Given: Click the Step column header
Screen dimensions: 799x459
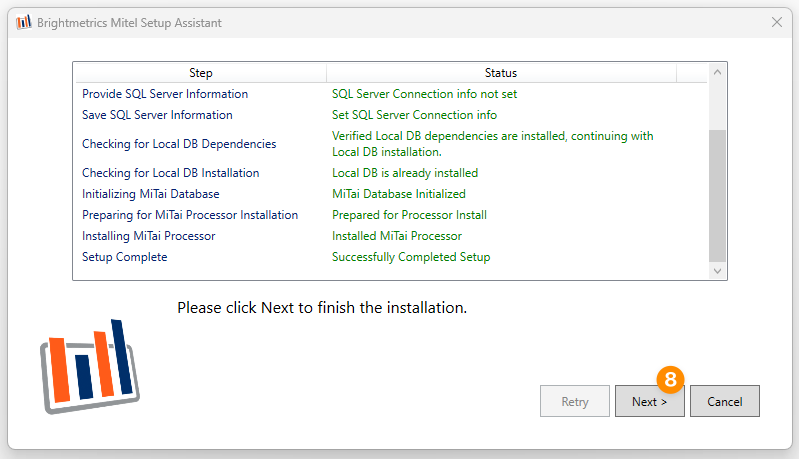Looking at the screenshot, I should pos(201,73).
